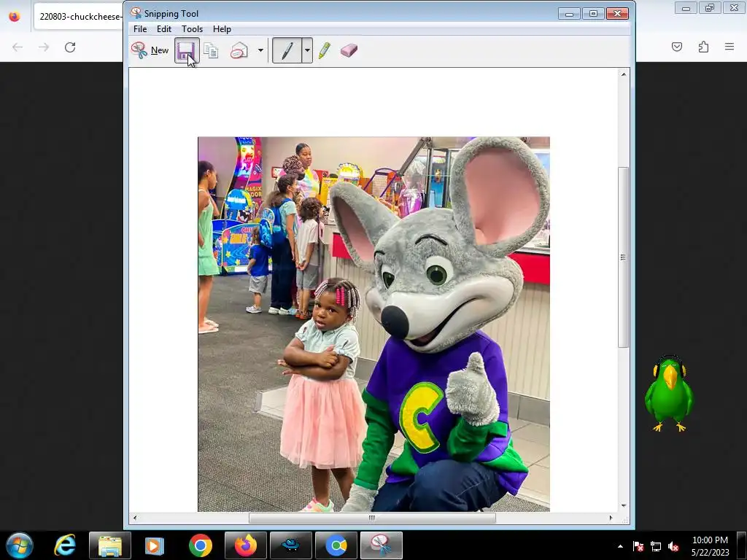Switch to Firefox on the taskbar
The image size is (747, 560).
tap(246, 545)
